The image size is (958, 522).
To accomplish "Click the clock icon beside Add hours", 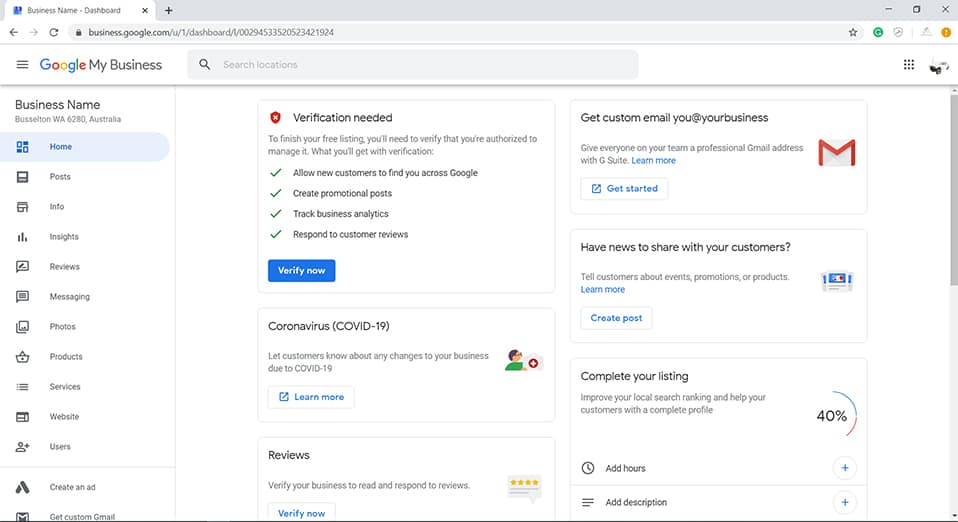I will (x=588, y=468).
